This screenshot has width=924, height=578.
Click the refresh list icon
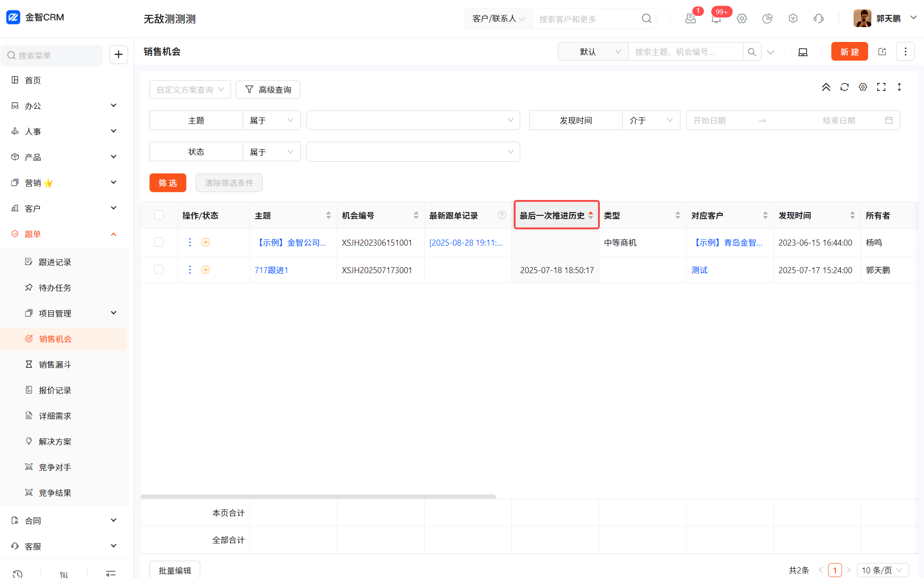click(x=844, y=87)
